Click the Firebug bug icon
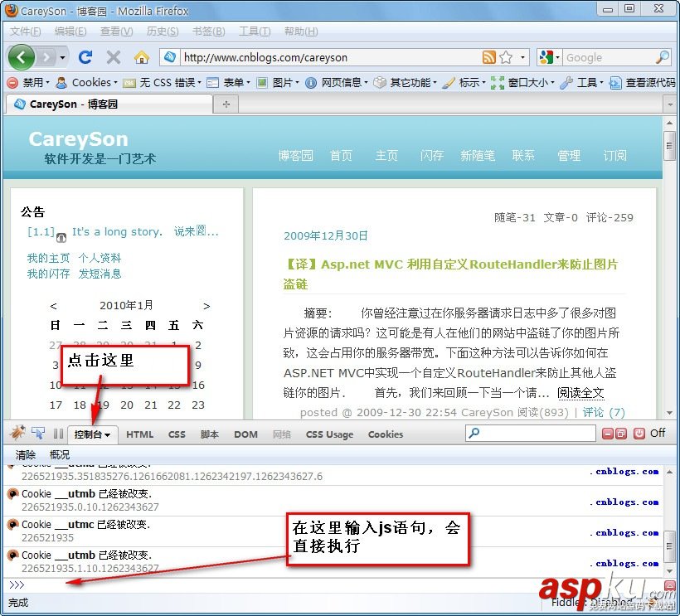The height and width of the screenshot is (616, 680). pos(17,433)
